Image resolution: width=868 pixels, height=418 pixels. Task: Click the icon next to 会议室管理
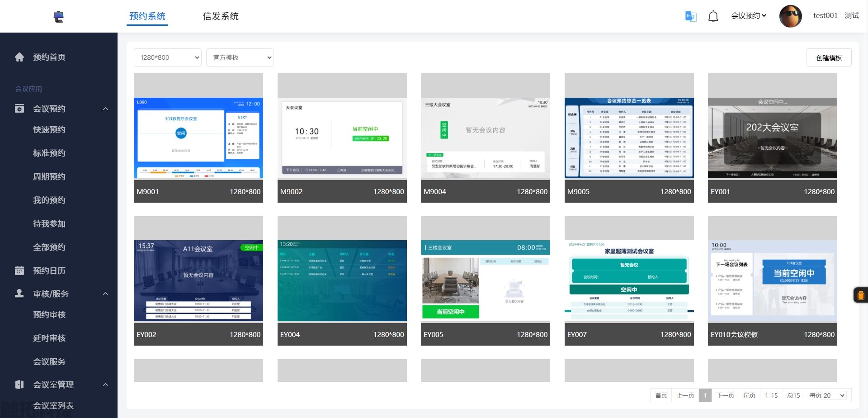(19, 384)
